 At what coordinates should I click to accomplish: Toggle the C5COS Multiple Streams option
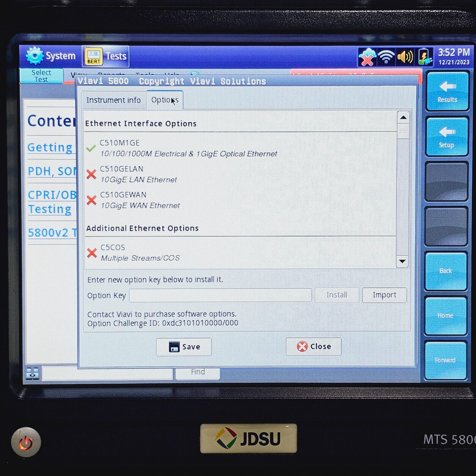(92, 253)
